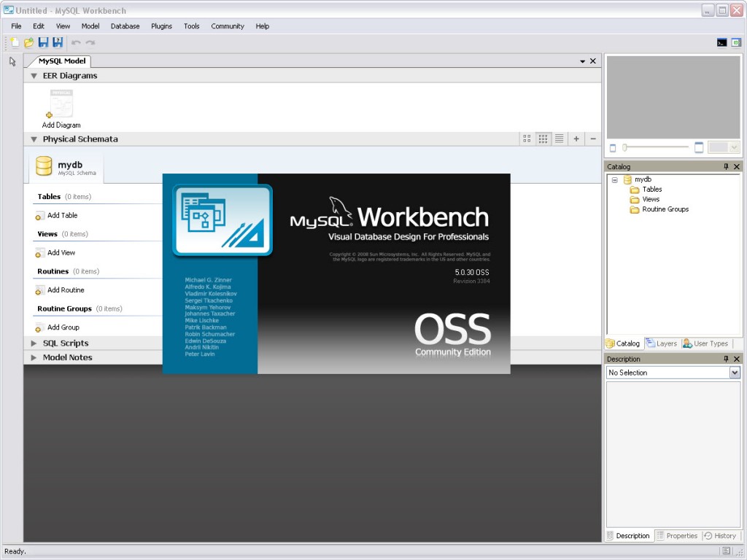
Task: Collapse the EER Diagrams section
Action: coord(34,76)
